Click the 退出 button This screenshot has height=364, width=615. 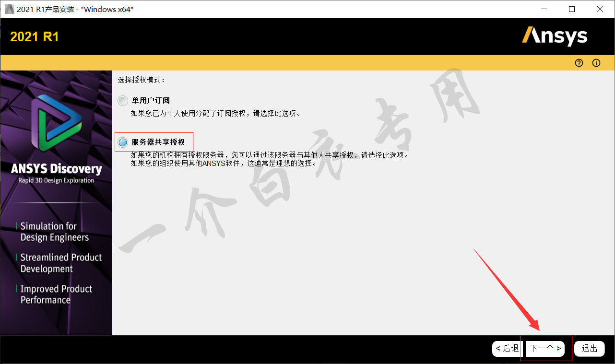coord(590,349)
